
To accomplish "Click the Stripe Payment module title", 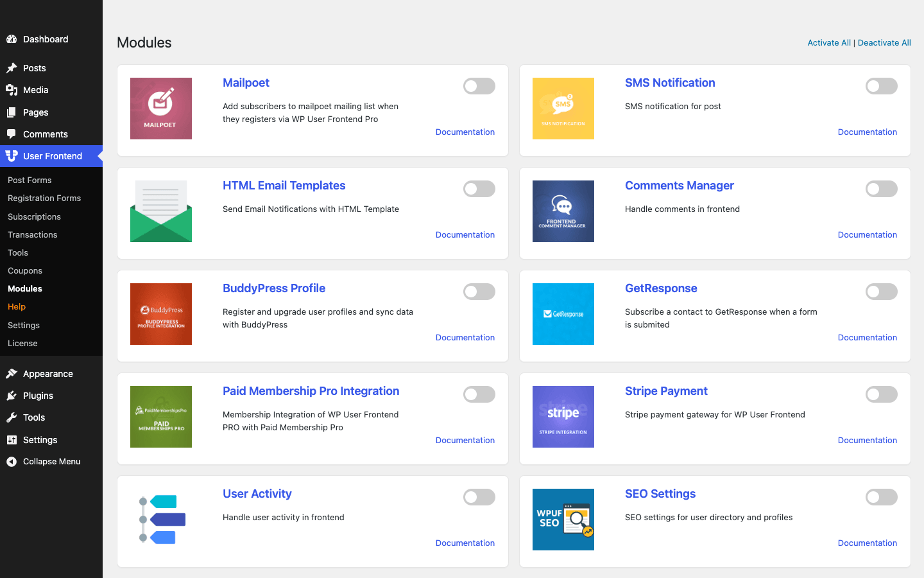I will point(666,391).
